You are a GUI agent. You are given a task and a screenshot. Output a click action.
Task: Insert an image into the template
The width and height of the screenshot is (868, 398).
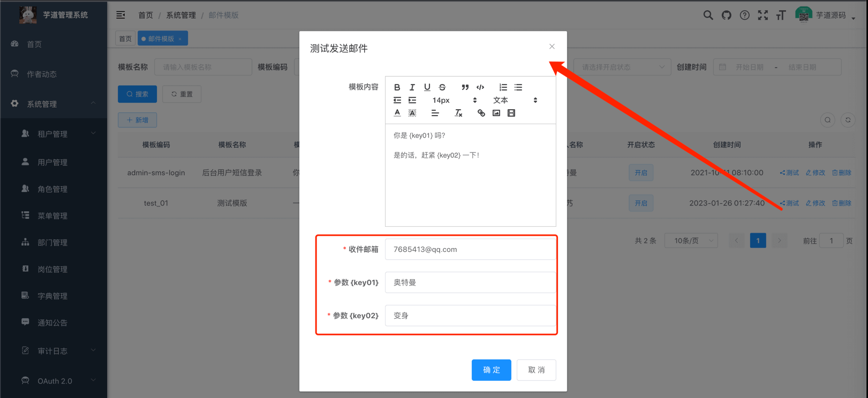coord(496,113)
